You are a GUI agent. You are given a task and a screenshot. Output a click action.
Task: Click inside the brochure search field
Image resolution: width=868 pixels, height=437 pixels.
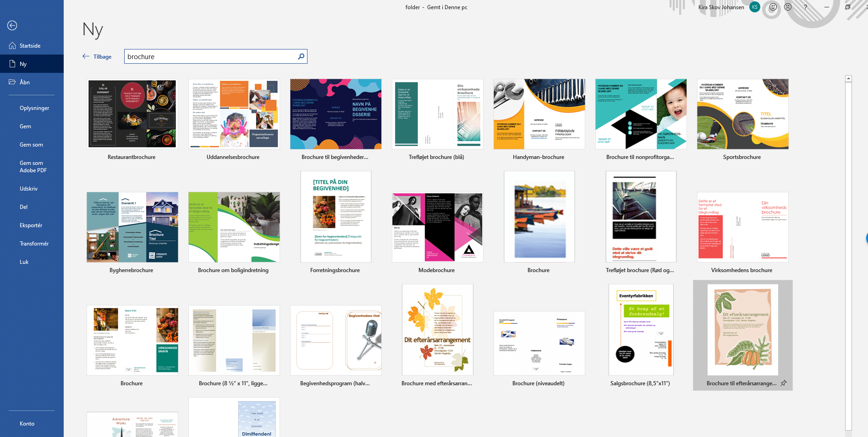[x=211, y=57]
